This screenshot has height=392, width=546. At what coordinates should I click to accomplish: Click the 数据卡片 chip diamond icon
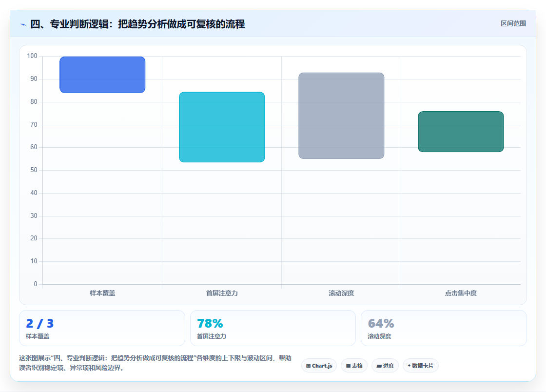[409, 366]
